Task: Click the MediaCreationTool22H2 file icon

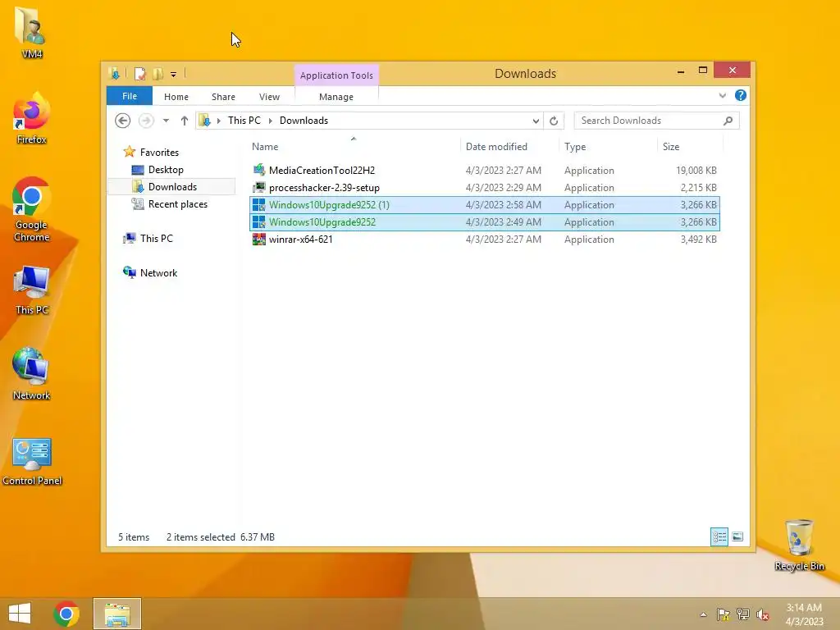Action: 258,170
